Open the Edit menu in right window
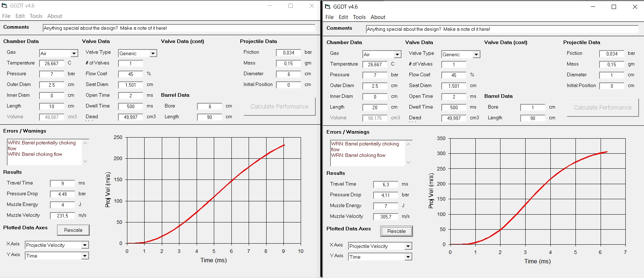Screen dimensions: 644x278 click(x=343, y=17)
